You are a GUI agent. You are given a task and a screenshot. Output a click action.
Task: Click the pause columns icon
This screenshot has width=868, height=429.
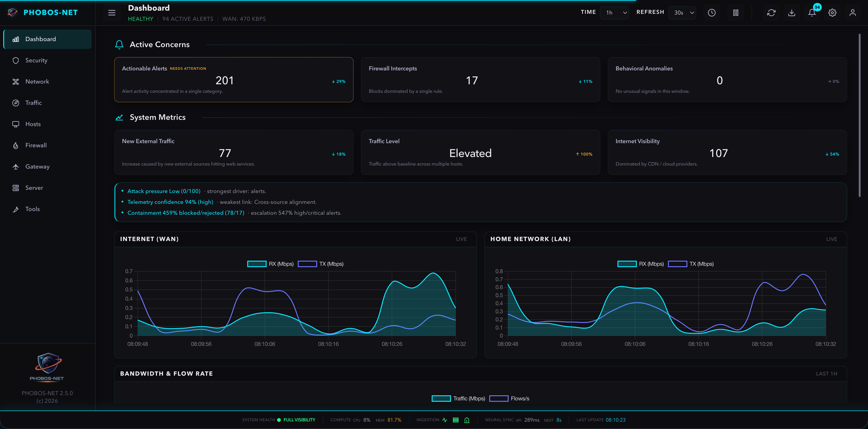pos(736,13)
